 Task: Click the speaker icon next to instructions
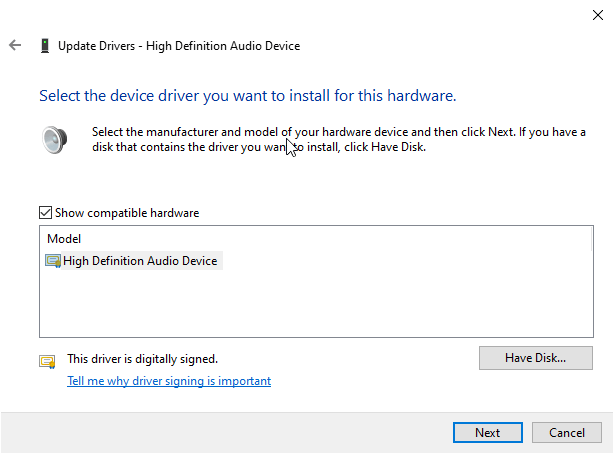(x=54, y=139)
